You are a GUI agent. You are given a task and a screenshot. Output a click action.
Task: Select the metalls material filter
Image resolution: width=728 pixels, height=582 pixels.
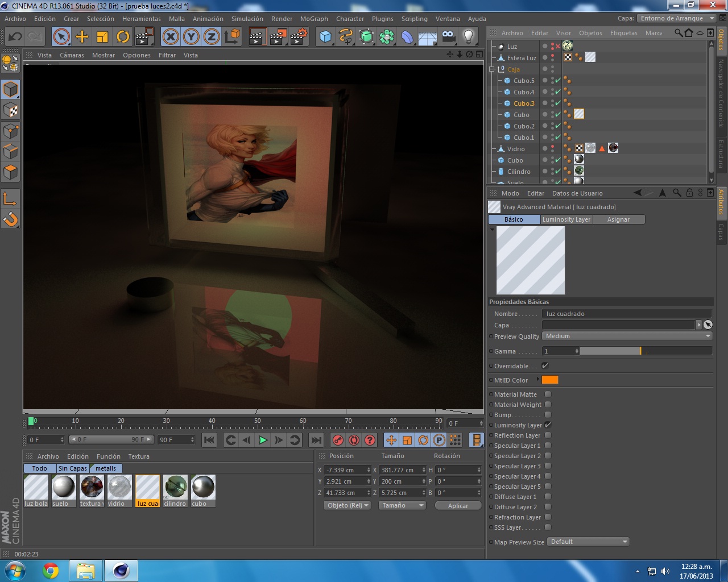tap(106, 468)
